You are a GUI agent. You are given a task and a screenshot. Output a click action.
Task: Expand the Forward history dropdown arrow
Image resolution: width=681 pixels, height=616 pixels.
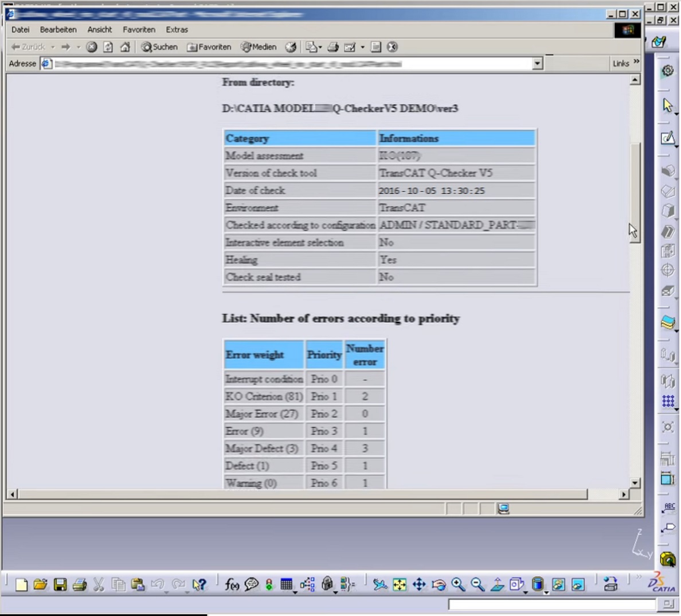(x=79, y=47)
